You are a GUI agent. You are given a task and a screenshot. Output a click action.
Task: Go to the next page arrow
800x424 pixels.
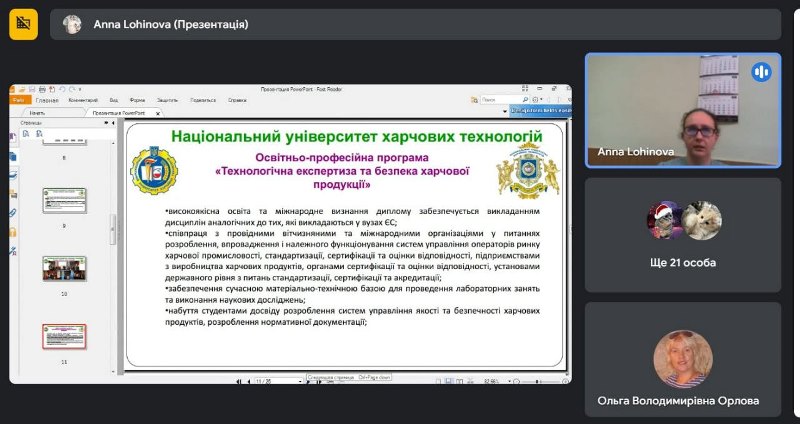[308, 381]
